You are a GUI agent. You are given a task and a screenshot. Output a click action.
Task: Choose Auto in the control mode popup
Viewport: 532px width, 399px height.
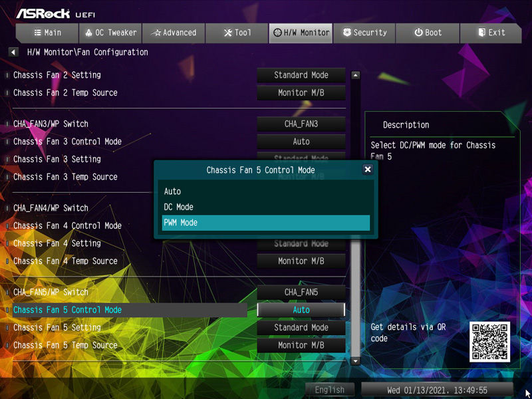coord(265,192)
